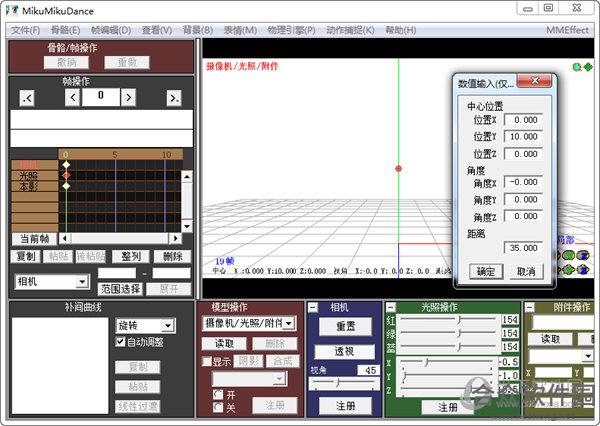
Task: Open the 帮助(H) menu
Action: click(401, 30)
